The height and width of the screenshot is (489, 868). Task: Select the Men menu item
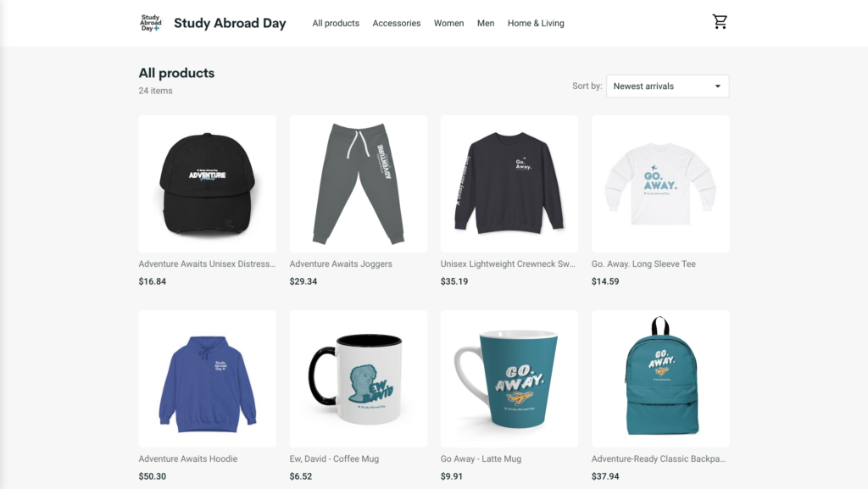tap(486, 23)
